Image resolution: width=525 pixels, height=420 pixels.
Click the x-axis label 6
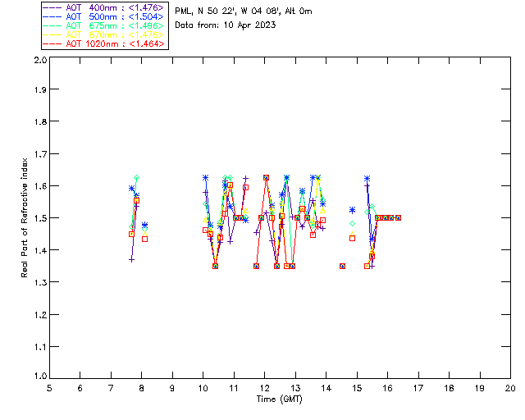coord(80,388)
